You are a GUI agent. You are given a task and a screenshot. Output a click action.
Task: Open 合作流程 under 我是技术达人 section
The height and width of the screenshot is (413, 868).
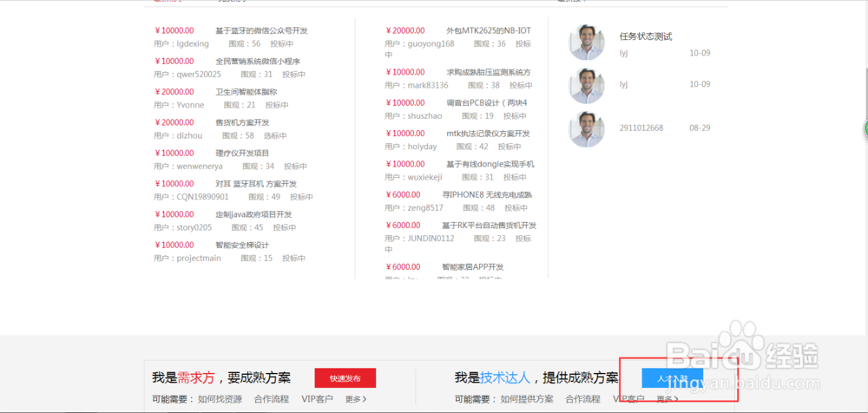pos(582,398)
